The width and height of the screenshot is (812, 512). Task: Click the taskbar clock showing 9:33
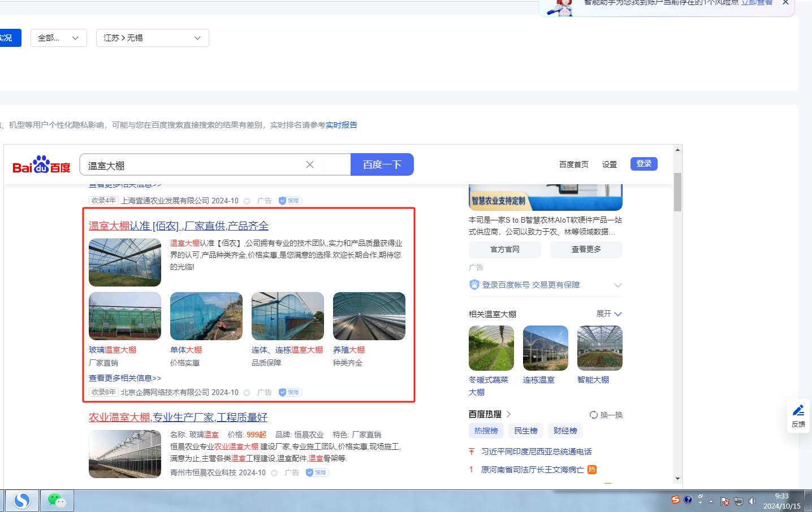pyautogui.click(x=782, y=501)
